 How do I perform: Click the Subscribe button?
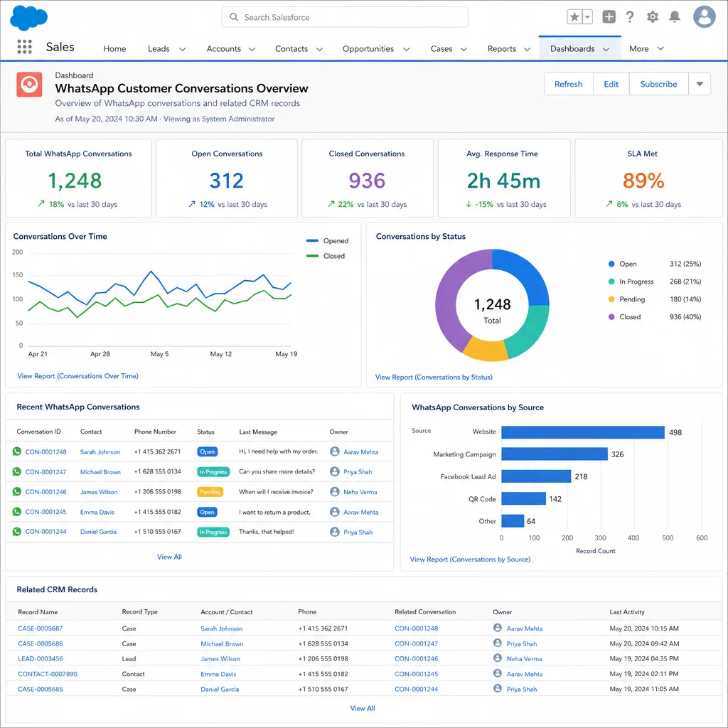658,84
